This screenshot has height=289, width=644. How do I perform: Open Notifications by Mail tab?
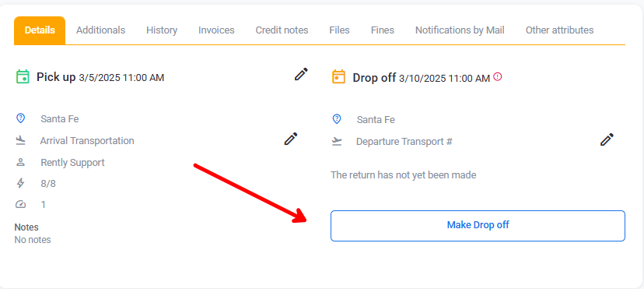click(x=460, y=30)
